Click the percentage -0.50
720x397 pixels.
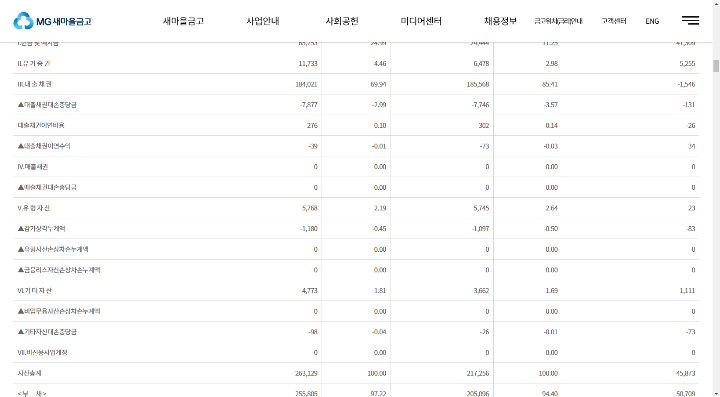[x=551, y=229]
